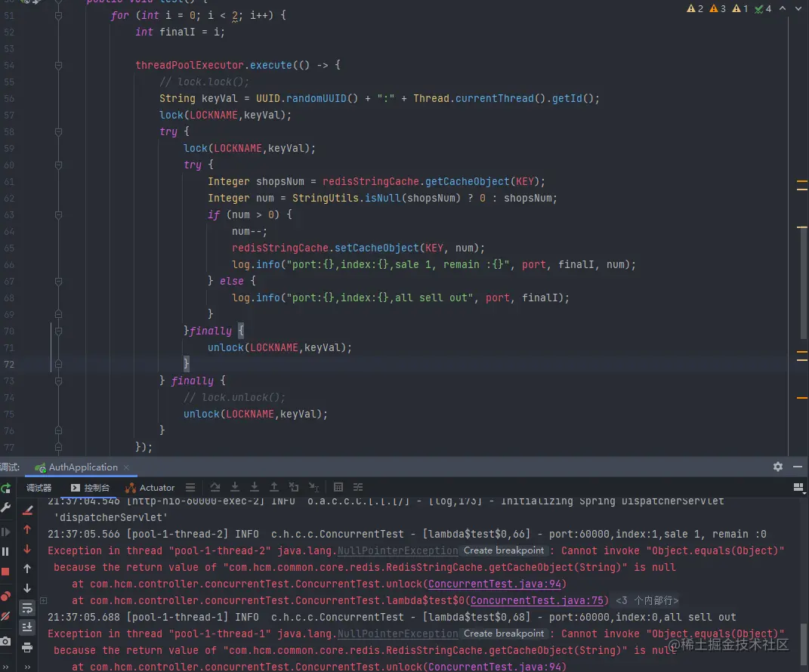
Task: Expand the 3 internal lines fold in console
Action: pyautogui.click(x=44, y=600)
